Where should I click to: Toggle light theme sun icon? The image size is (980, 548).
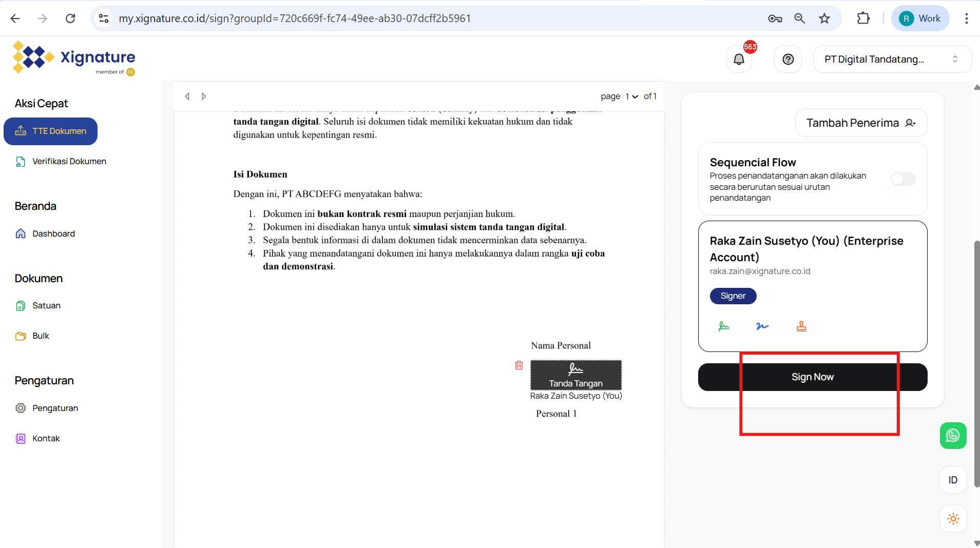tap(953, 519)
